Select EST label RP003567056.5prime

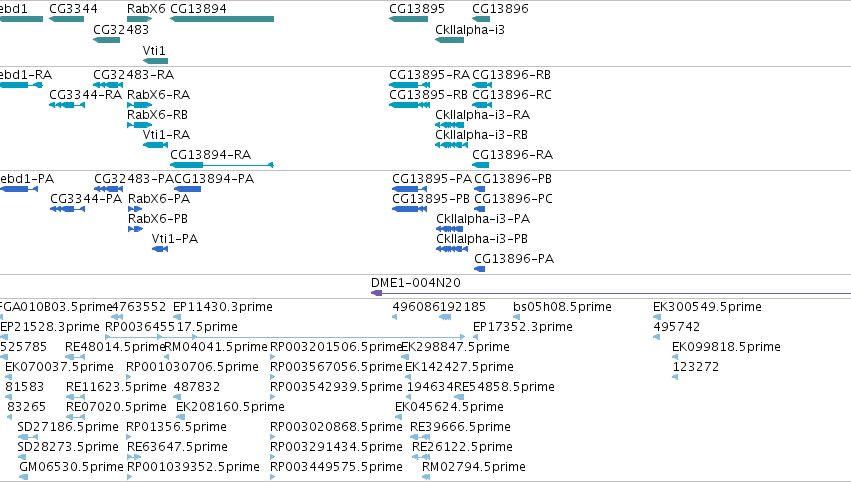pyautogui.click(x=336, y=367)
